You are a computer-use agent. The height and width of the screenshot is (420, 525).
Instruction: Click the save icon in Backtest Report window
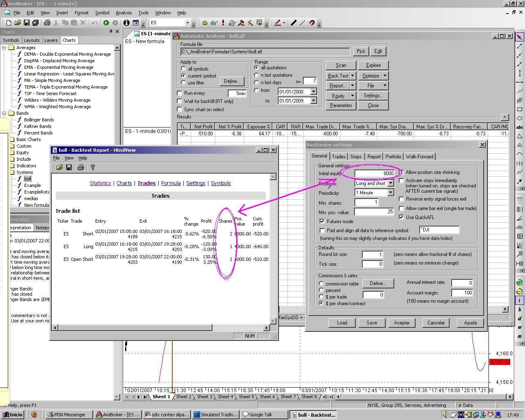[x=69, y=167]
